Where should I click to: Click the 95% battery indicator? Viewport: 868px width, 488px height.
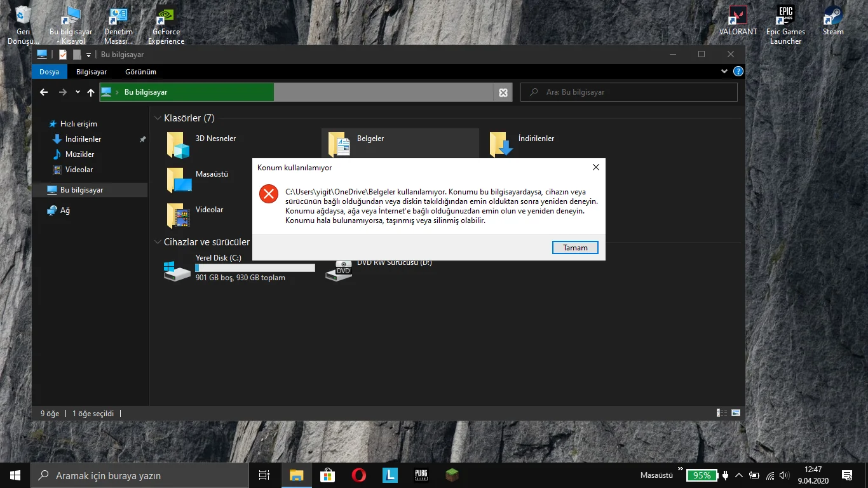pos(702,475)
